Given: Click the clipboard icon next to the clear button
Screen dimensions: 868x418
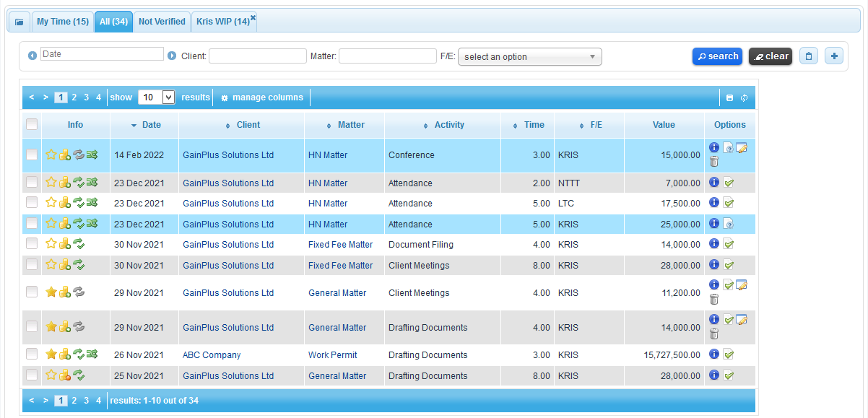Looking at the screenshot, I should (x=809, y=56).
